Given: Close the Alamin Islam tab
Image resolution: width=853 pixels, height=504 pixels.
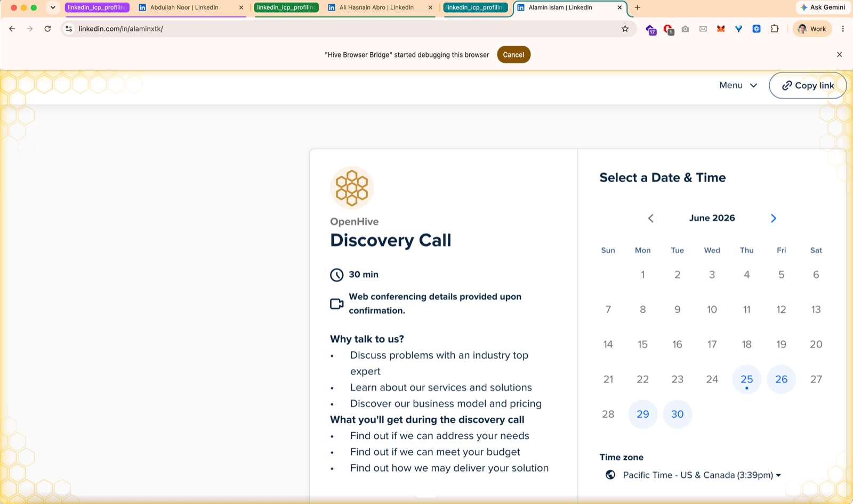Looking at the screenshot, I should coord(619,7).
